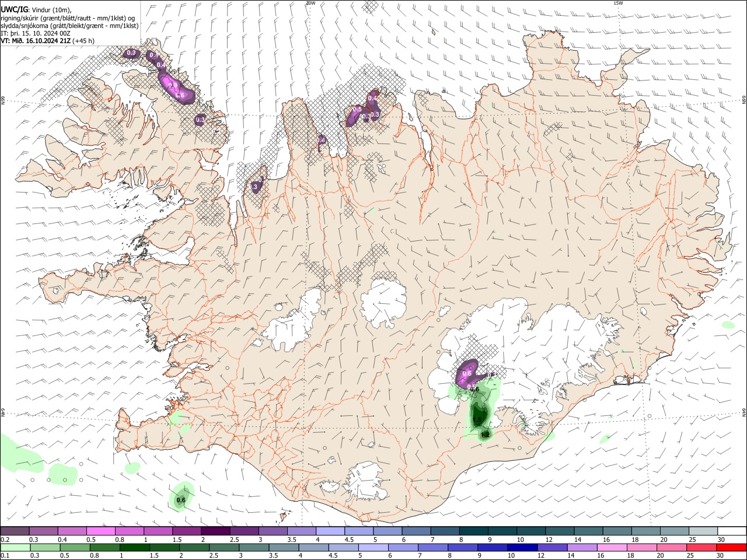This screenshot has width=747, height=560.
Task: Select the white 30 swatch ending the upper scale
Action: coord(731,531)
